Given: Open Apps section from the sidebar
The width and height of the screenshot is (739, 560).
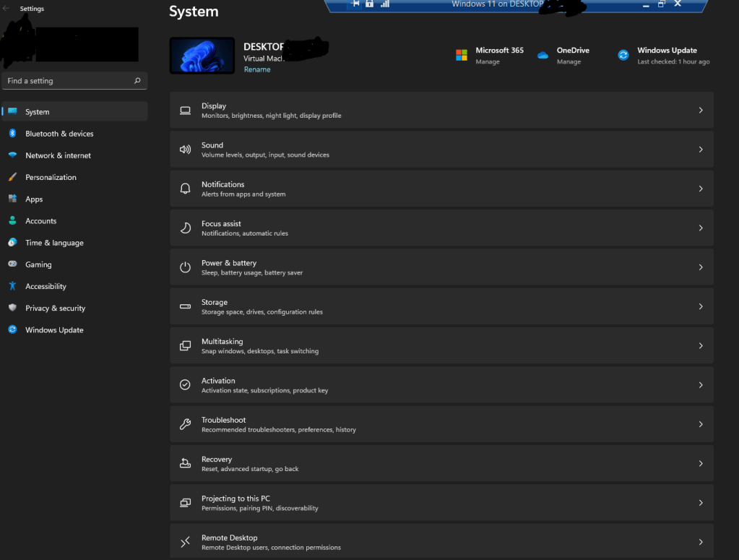Looking at the screenshot, I should tap(34, 199).
